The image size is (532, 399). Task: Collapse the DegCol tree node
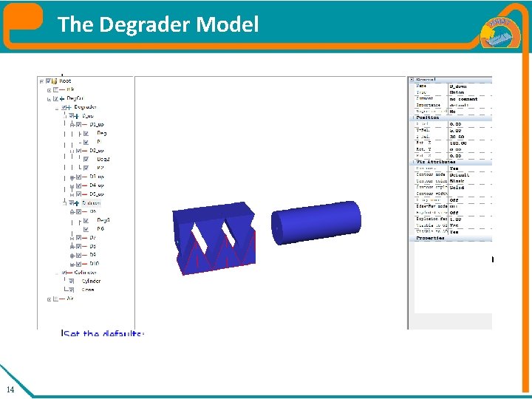50,99
